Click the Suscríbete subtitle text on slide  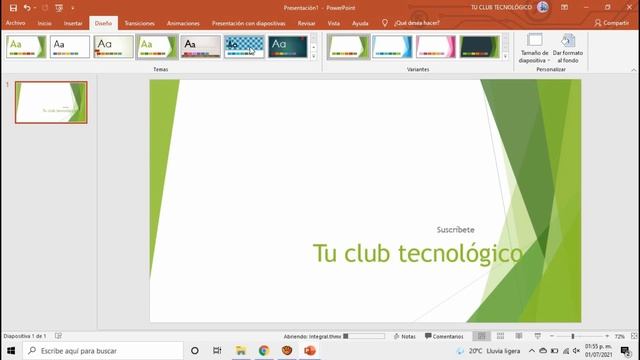pyautogui.click(x=456, y=230)
